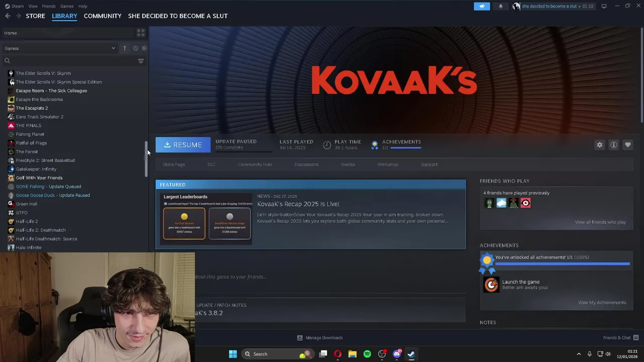The image size is (644, 362).
Task: Open the Discussions link
Action: [306, 164]
